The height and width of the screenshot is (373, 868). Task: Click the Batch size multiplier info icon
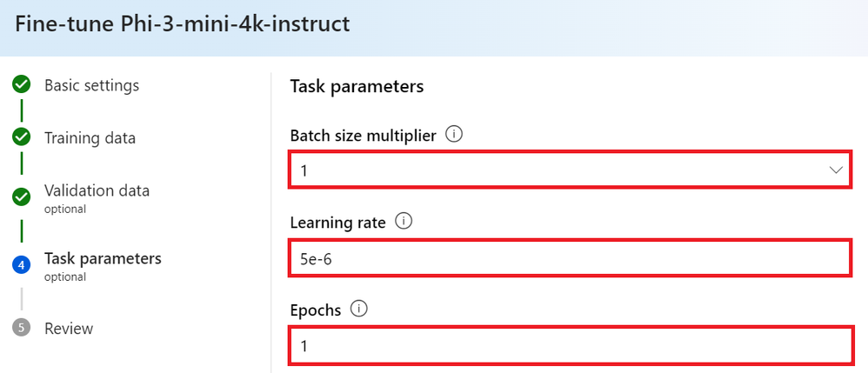[453, 135]
